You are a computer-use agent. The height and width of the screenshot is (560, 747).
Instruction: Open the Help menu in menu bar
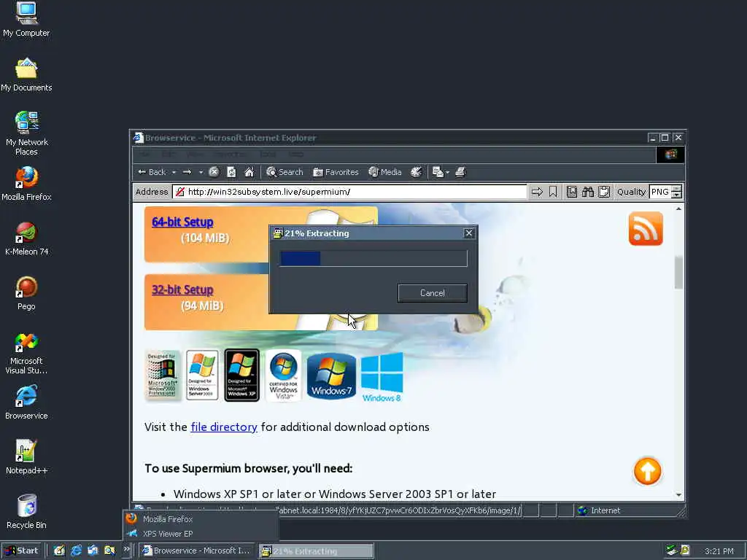click(296, 155)
